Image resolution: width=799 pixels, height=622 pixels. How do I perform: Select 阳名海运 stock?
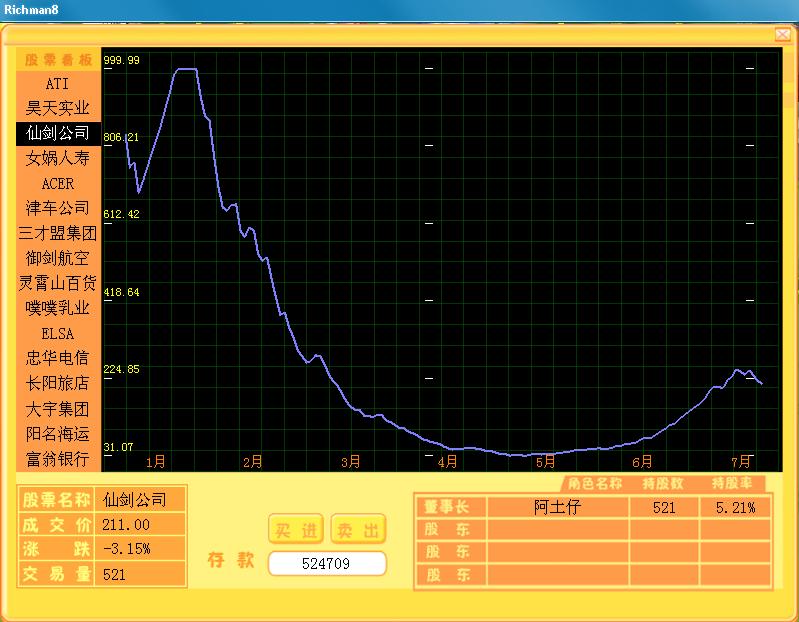point(58,434)
